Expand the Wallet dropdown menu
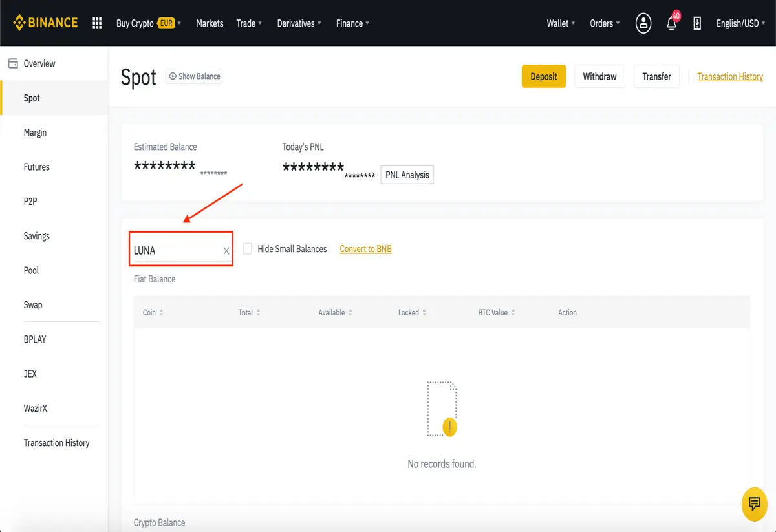 tap(561, 23)
